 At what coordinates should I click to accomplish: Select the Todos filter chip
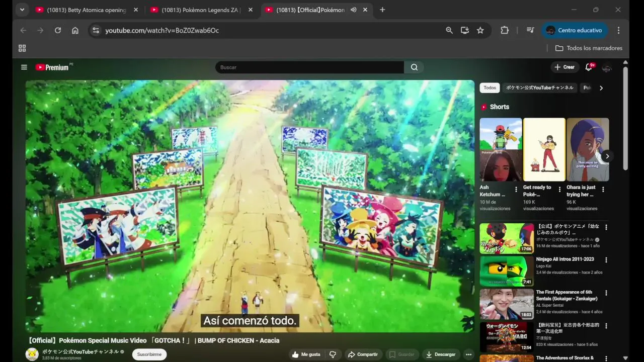[x=490, y=87]
